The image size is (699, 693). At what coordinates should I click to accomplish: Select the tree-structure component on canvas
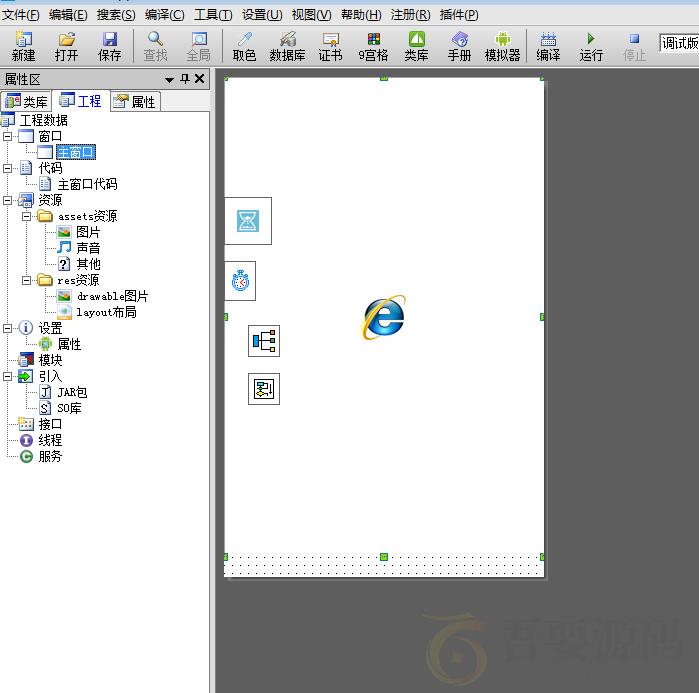coord(264,341)
